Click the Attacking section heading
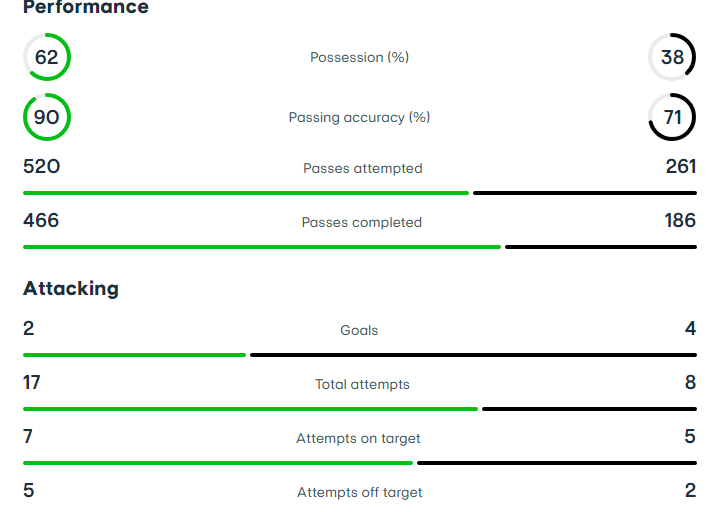The height and width of the screenshot is (512, 713). [x=71, y=289]
